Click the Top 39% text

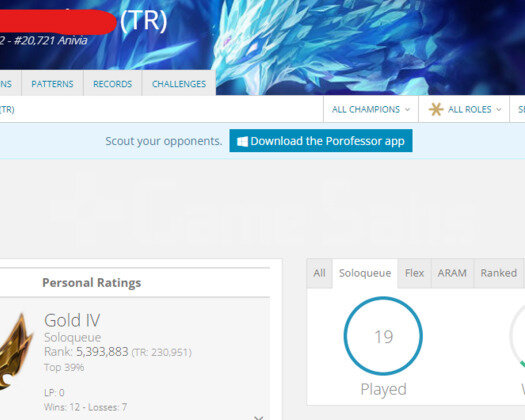64,367
